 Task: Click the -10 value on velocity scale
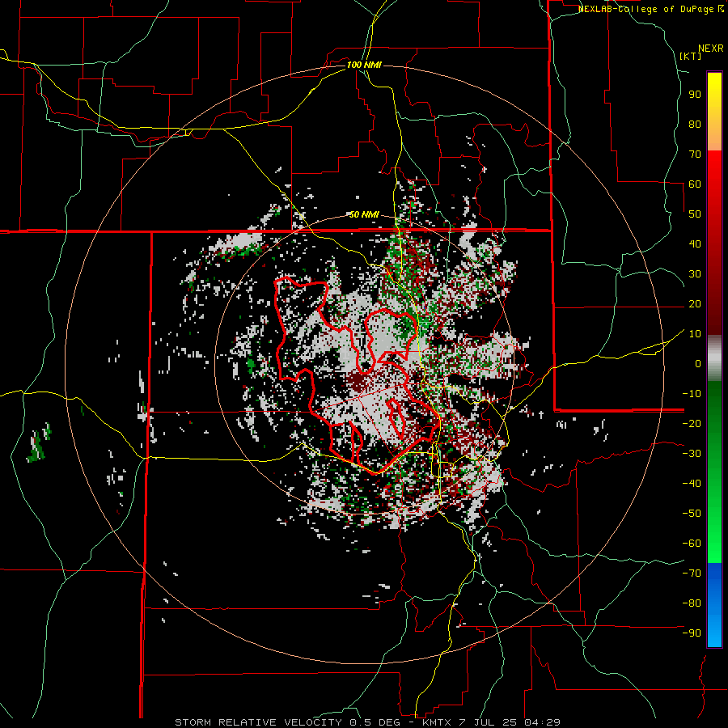pyautogui.click(x=692, y=394)
